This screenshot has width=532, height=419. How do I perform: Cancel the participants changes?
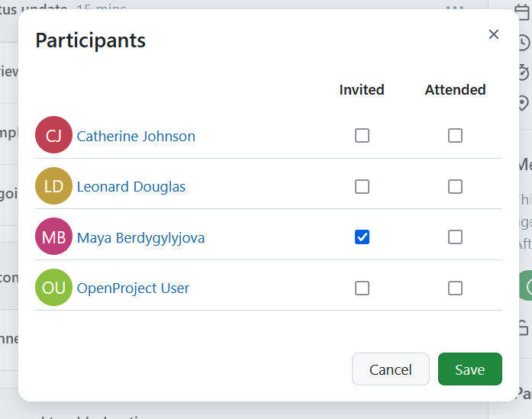click(x=391, y=369)
